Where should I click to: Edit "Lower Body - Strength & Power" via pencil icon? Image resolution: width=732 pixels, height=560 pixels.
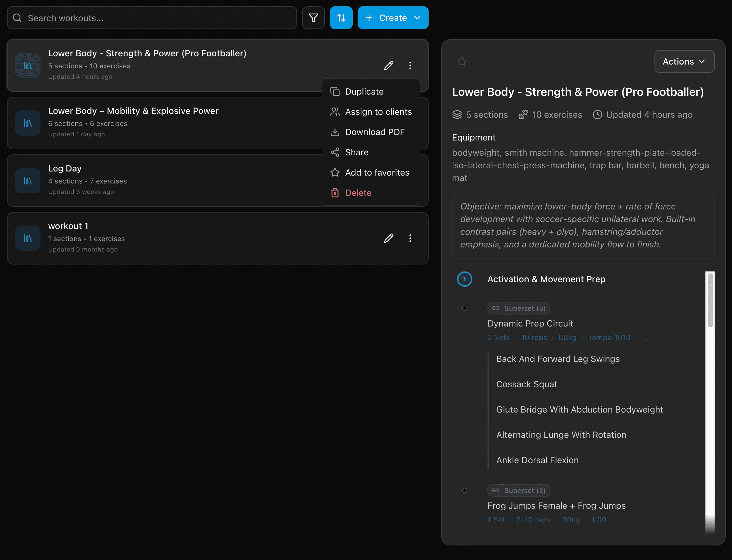389,65
